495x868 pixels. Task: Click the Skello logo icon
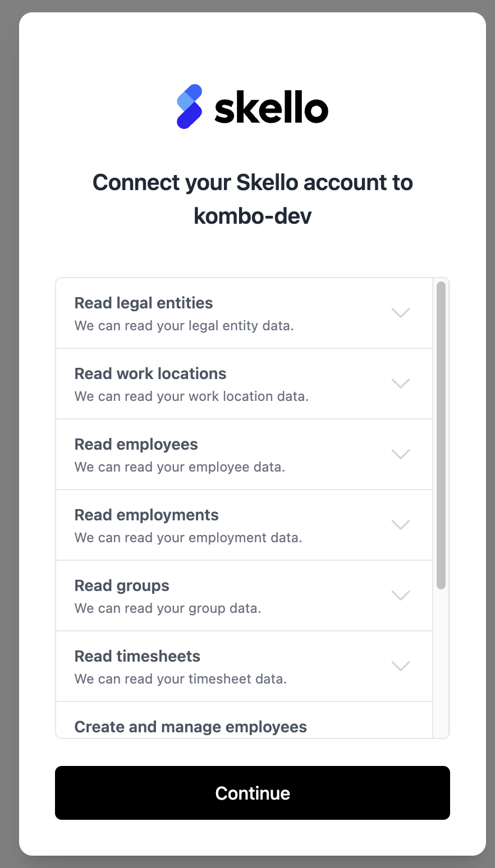(190, 107)
